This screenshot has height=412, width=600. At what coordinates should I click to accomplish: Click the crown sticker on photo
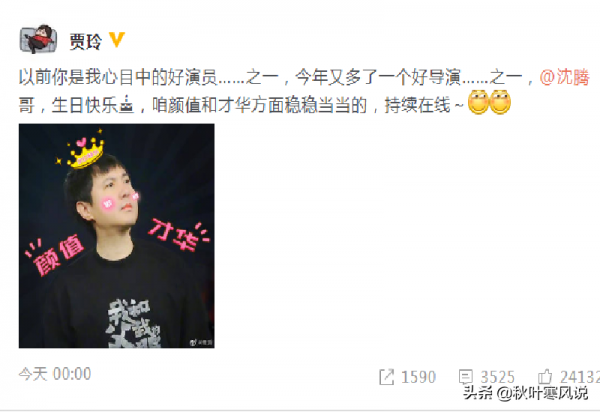click(85, 151)
